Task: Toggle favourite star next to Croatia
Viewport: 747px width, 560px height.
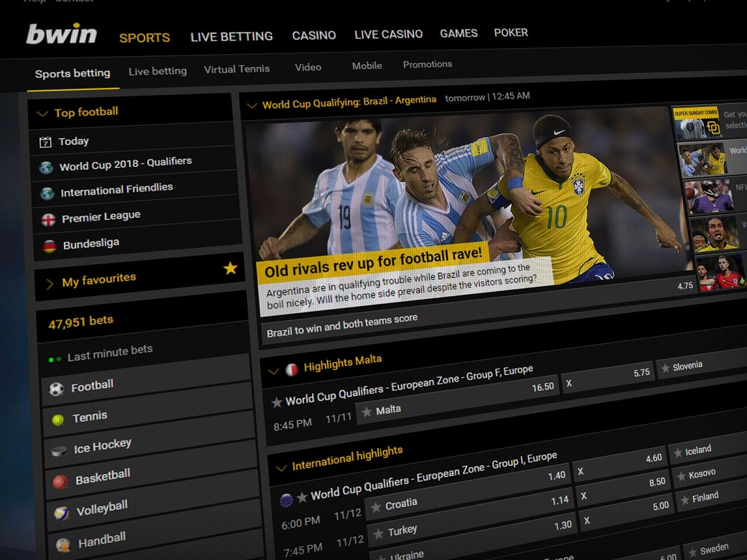Action: 375,508
